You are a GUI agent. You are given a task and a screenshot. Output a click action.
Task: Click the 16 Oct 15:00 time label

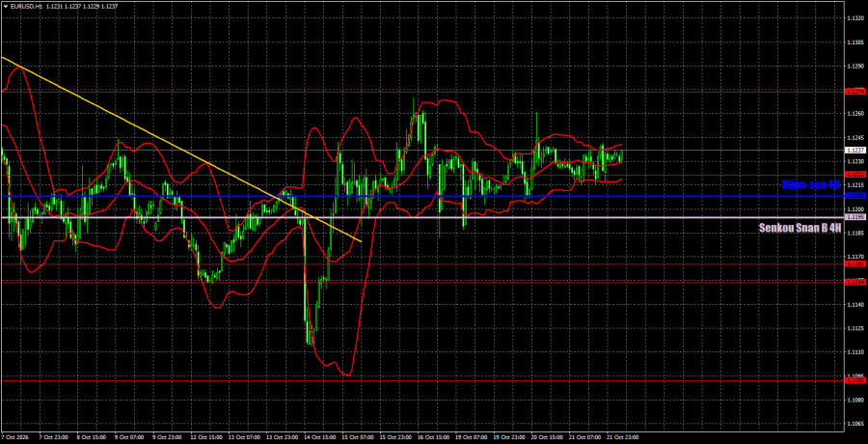433,437
